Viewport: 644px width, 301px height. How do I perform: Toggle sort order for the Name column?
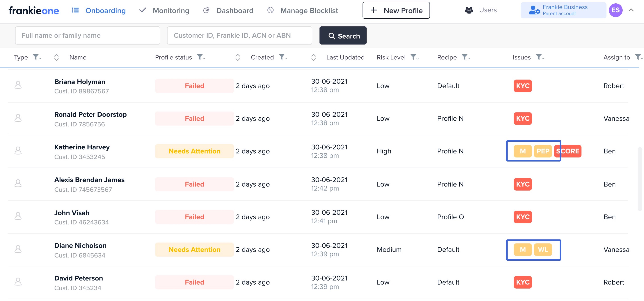tap(57, 57)
